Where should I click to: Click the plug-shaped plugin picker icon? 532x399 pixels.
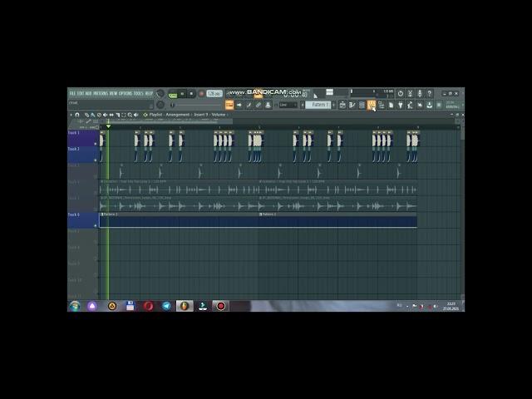(x=401, y=105)
